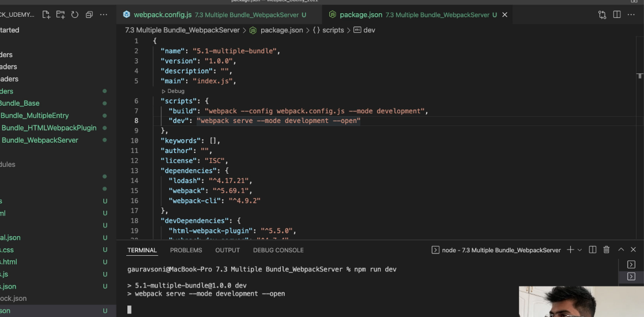Close the terminal panel

point(633,249)
